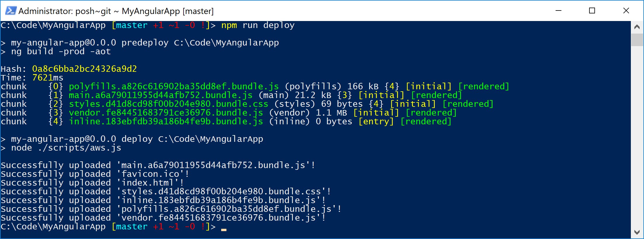
Task: Click the 7621ms build time value
Action: (48, 78)
